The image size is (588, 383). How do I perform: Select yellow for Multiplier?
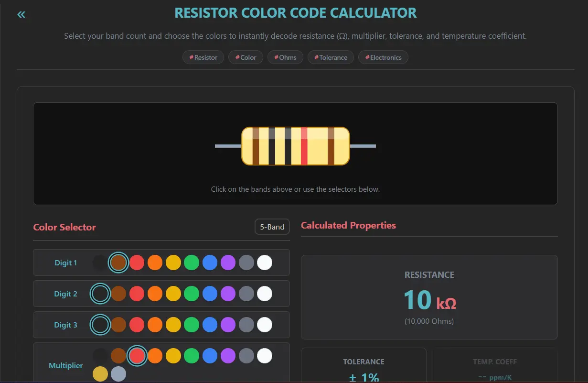tap(173, 356)
